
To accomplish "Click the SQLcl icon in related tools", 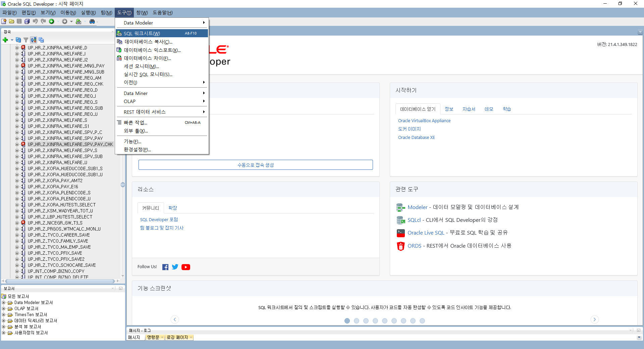I will 401,220.
